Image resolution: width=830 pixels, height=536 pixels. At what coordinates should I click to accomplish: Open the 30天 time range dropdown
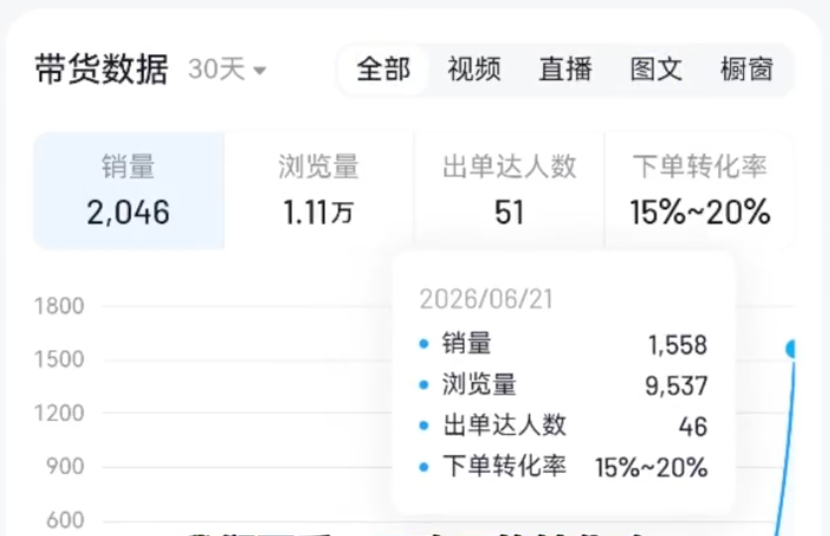[227, 69]
